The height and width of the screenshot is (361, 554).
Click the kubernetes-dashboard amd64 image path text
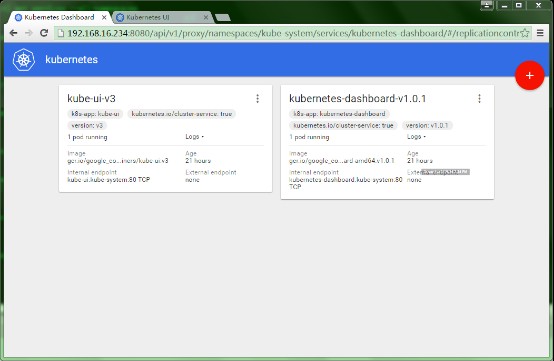(x=342, y=161)
